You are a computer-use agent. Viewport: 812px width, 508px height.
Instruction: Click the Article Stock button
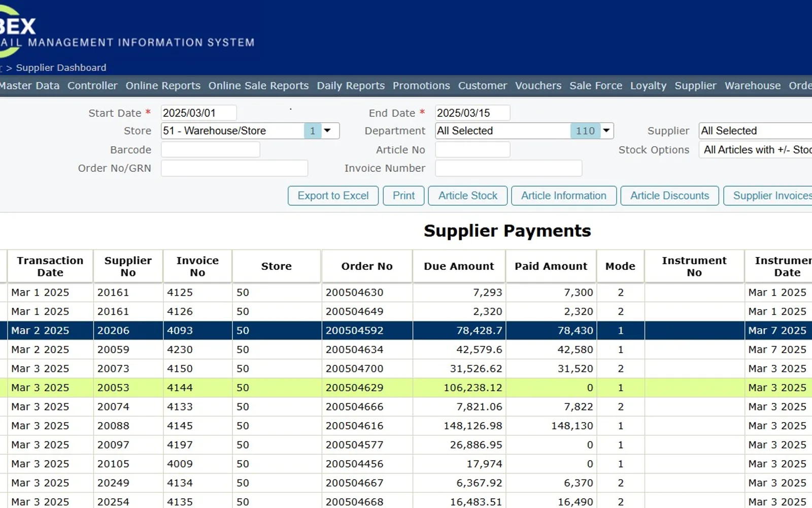pyautogui.click(x=467, y=196)
